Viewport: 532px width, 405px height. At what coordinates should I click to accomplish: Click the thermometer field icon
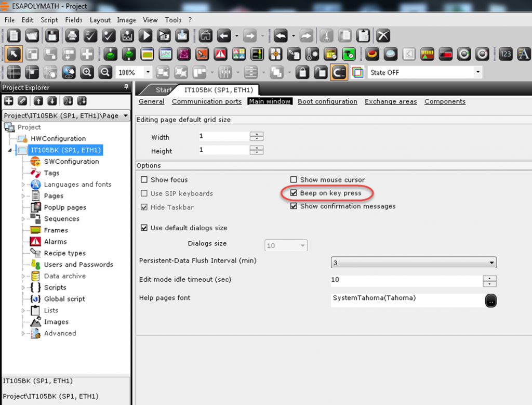(312, 54)
